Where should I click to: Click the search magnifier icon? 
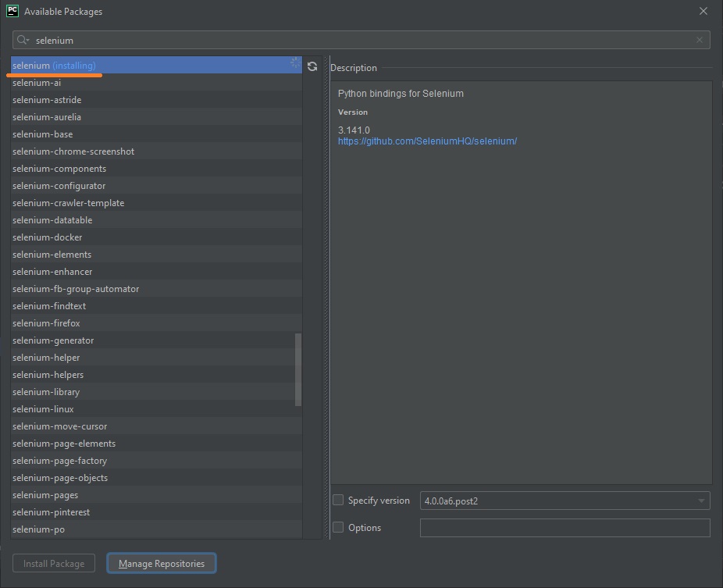(x=23, y=40)
